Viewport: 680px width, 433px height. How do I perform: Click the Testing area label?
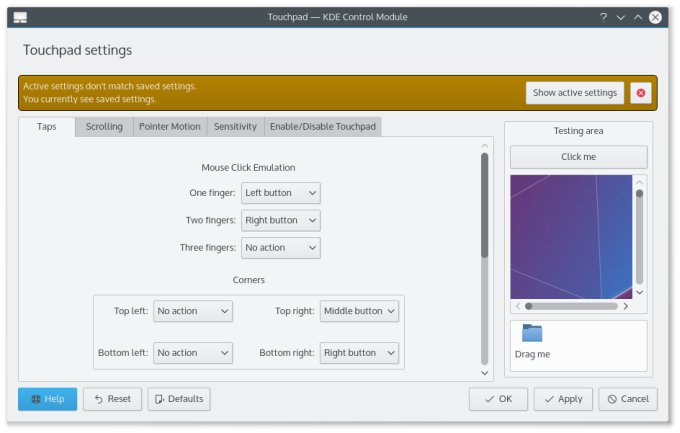tap(579, 131)
